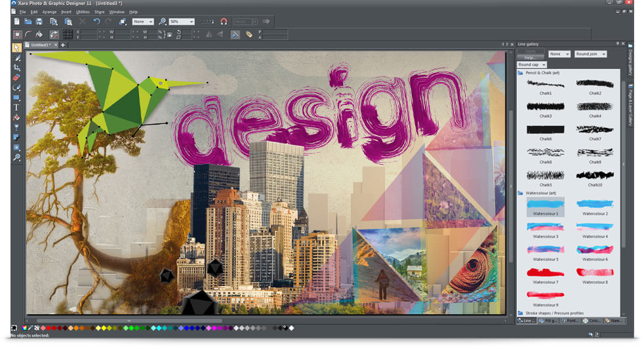644x351 pixels.
Task: Open a new document tab with plus button
Action: point(63,45)
